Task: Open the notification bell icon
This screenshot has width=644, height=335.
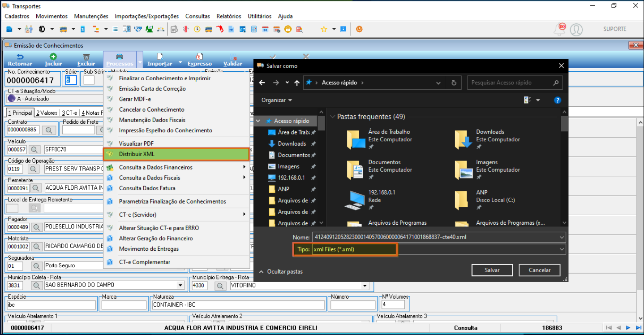Action: tap(560, 30)
